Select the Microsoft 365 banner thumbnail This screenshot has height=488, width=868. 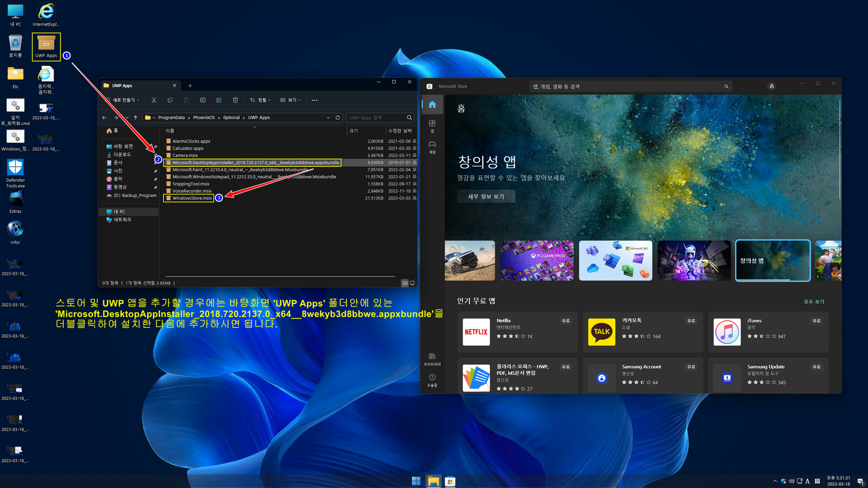tap(616, 261)
